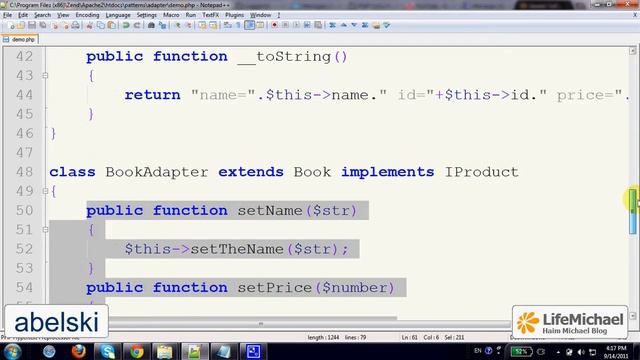The width and height of the screenshot is (640, 360).
Task: Click the Replace toolbar icon
Action: [x=162, y=25]
